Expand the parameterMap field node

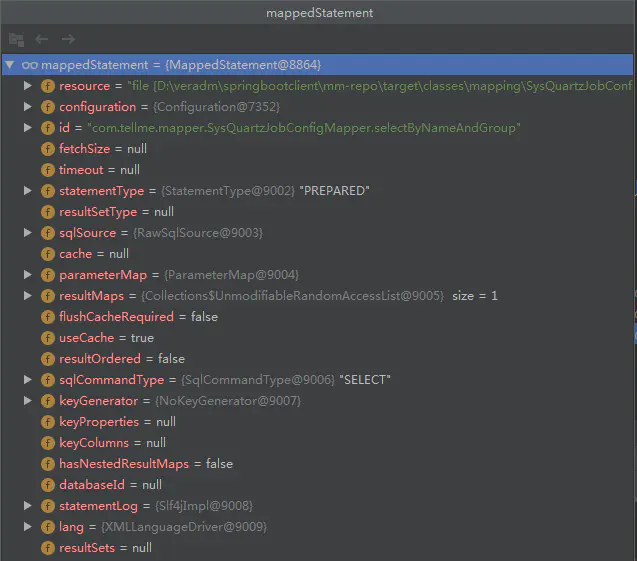click(x=28, y=275)
